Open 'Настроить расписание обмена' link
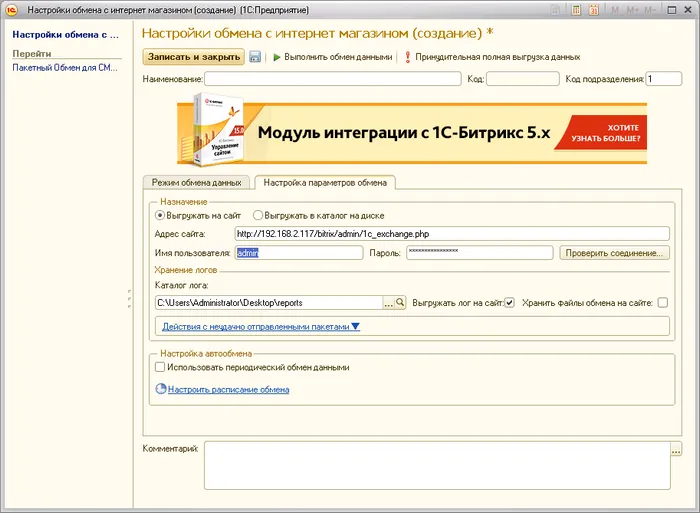700x513 pixels. coord(228,389)
